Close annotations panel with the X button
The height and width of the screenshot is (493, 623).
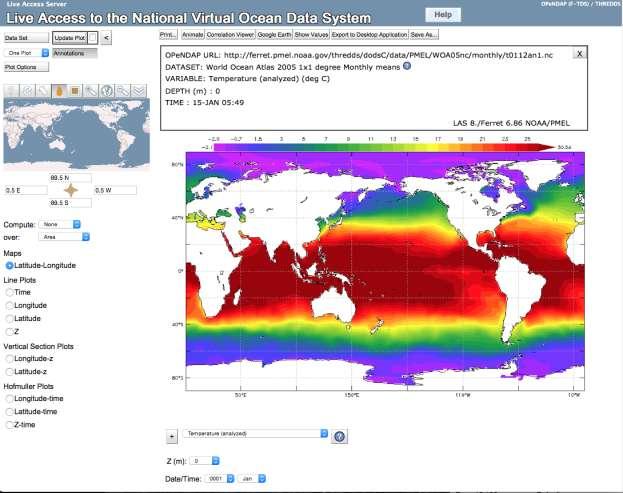[579, 54]
